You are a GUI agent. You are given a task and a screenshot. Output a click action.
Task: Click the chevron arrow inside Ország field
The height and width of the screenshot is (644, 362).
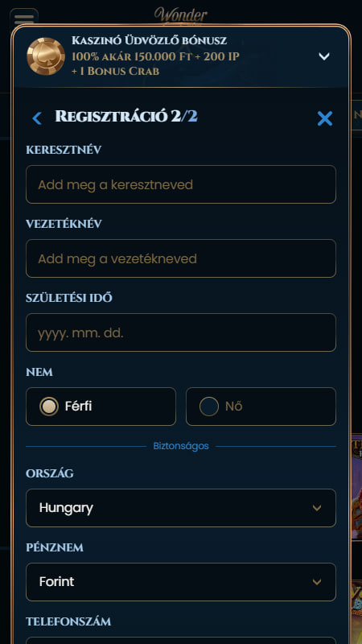(x=316, y=508)
